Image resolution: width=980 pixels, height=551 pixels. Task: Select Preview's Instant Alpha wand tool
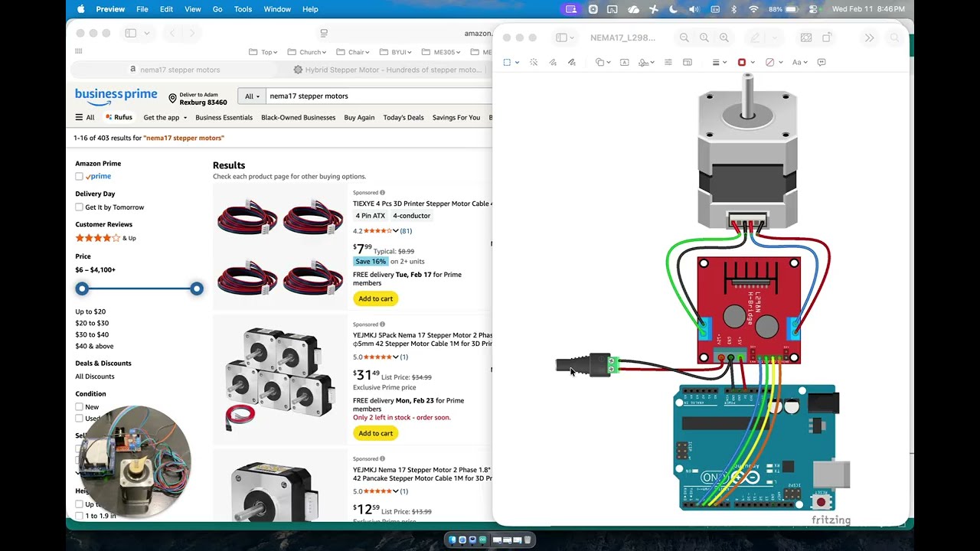[x=534, y=62]
